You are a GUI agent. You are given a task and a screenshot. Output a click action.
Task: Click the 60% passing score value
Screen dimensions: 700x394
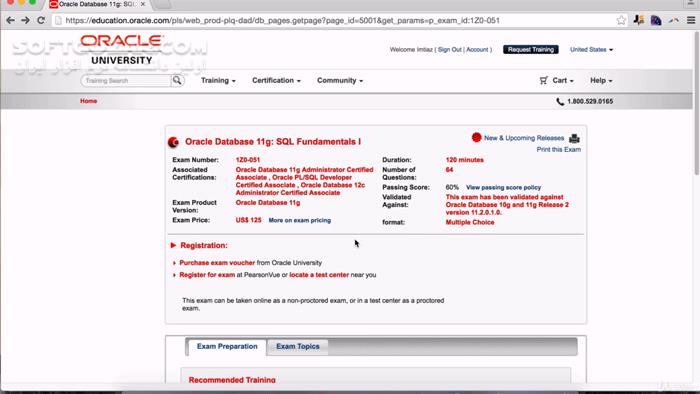tap(452, 187)
